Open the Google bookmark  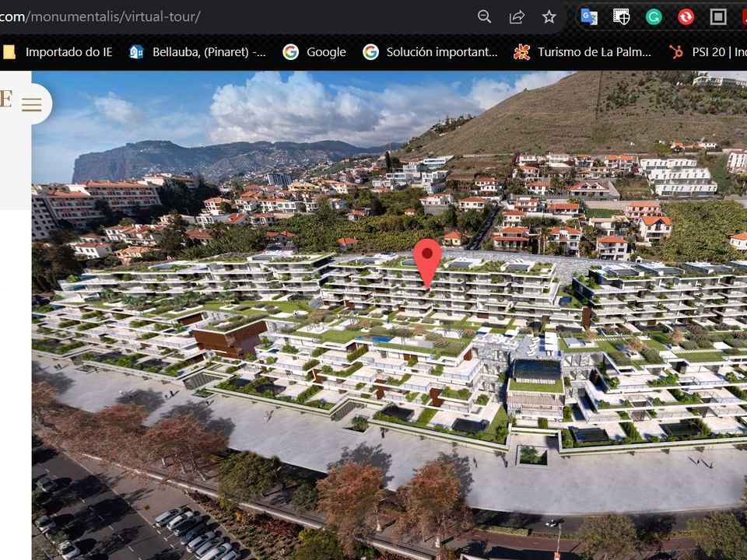coord(314,52)
